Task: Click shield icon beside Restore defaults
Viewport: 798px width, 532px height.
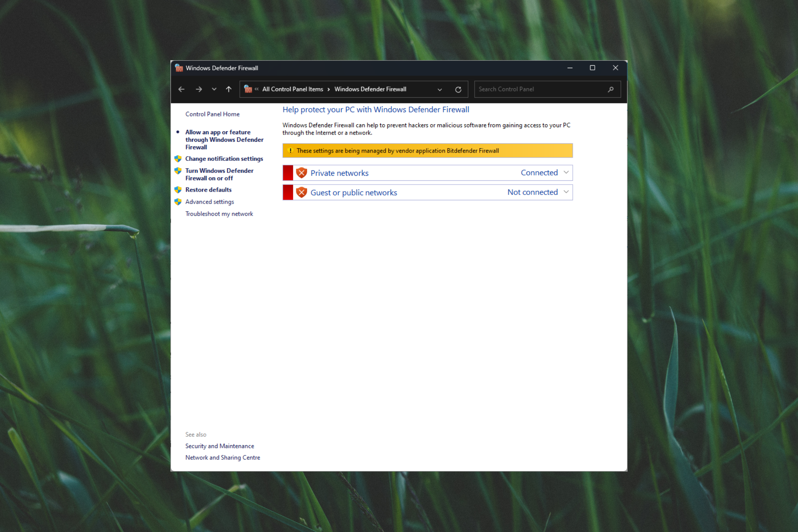Action: (x=178, y=190)
